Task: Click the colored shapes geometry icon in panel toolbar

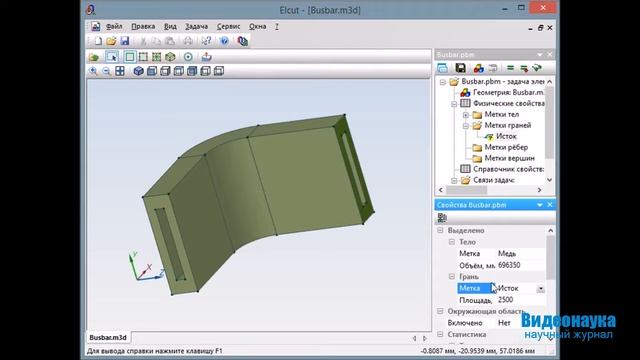Action: point(479,68)
